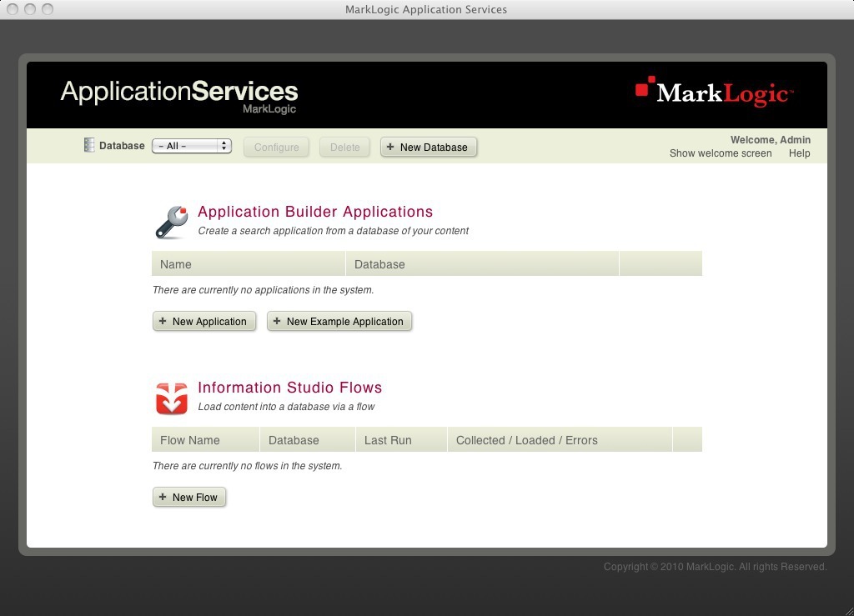Click the window resize grip at bottom-right corner
854x616 pixels.
[848, 610]
